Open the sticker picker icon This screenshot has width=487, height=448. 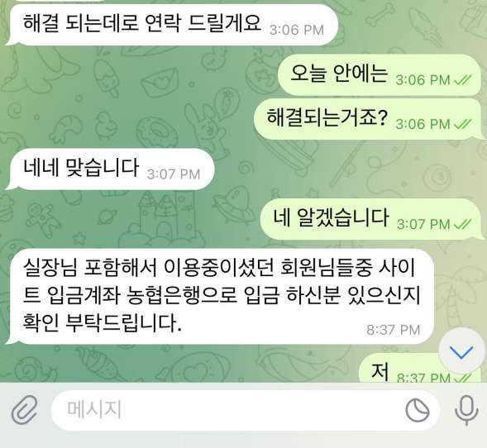pyautogui.click(x=418, y=411)
